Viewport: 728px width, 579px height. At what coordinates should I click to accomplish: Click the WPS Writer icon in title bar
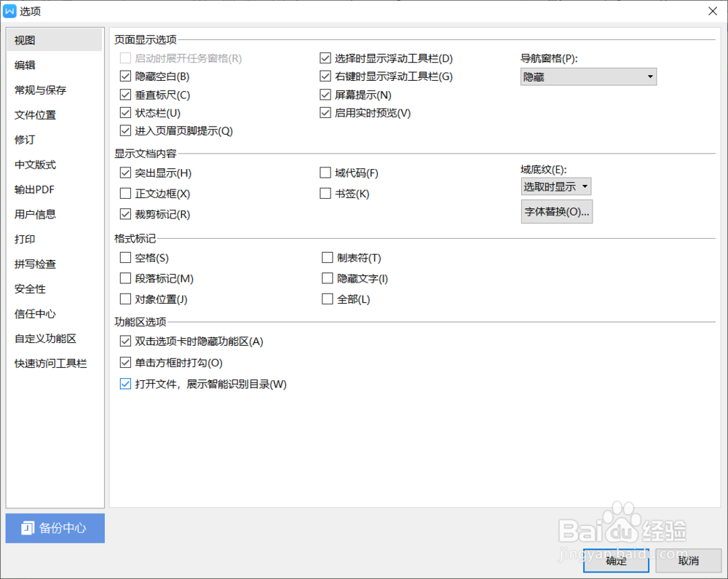point(9,11)
